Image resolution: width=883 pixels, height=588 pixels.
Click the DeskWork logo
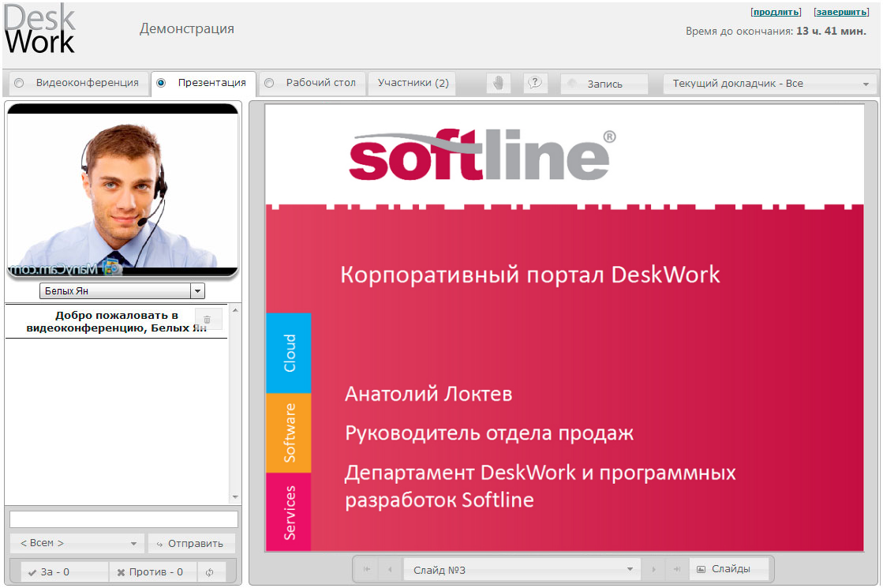click(39, 29)
